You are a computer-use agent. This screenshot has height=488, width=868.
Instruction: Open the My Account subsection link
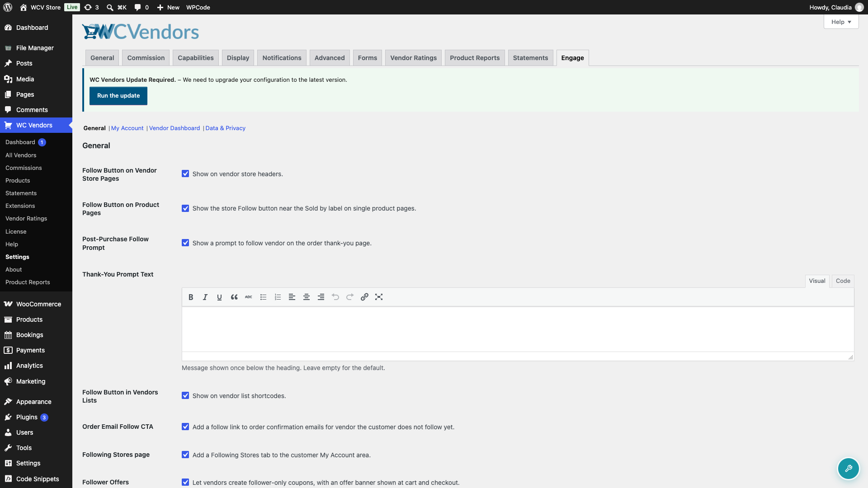tap(127, 128)
